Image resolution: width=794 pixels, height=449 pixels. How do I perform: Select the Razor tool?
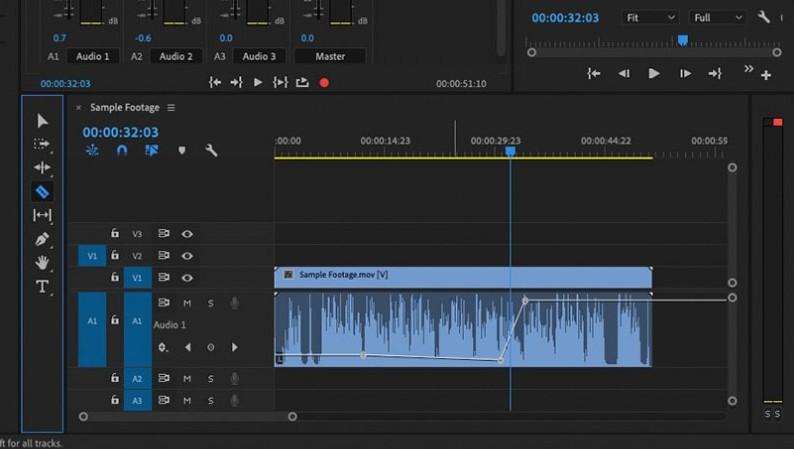click(x=42, y=192)
